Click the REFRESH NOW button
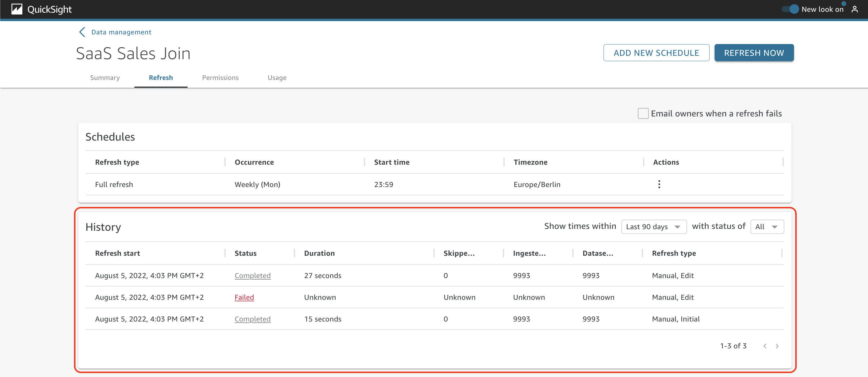Screen dimensions: 868x377 tap(754, 53)
